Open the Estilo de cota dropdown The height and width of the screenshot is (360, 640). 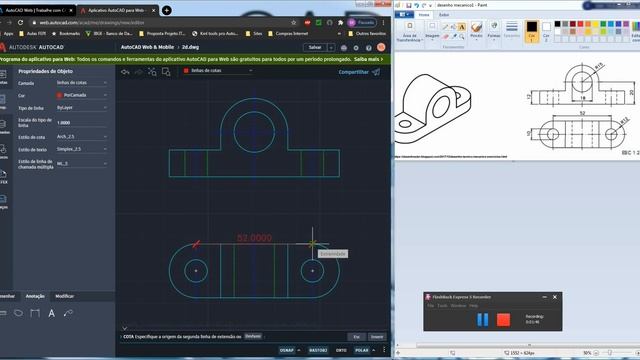coord(82,137)
